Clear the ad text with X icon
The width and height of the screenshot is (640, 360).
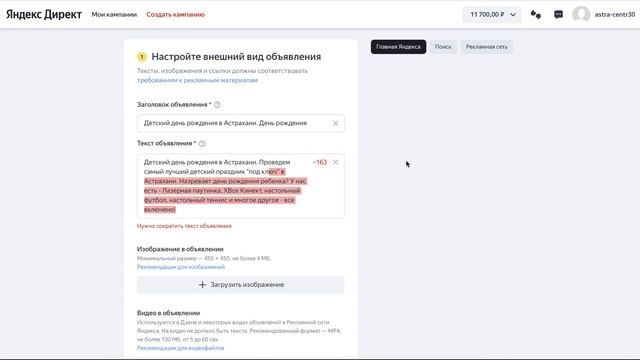coord(336,162)
